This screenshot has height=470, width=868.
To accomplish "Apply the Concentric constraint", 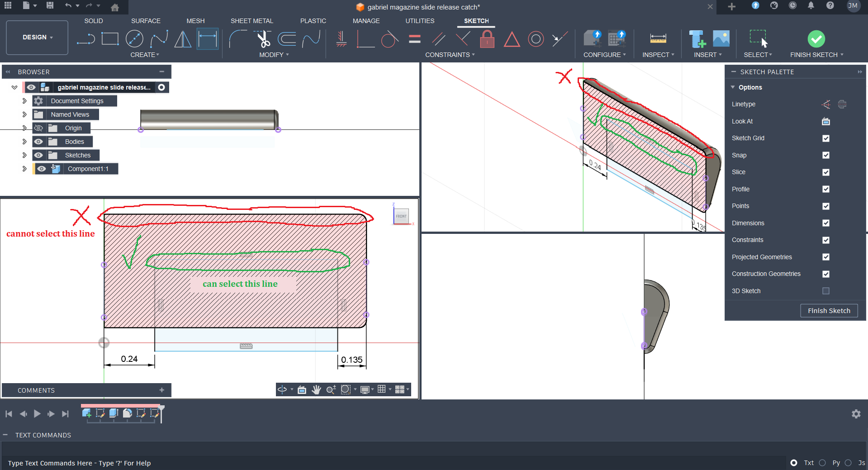I will 536,39.
